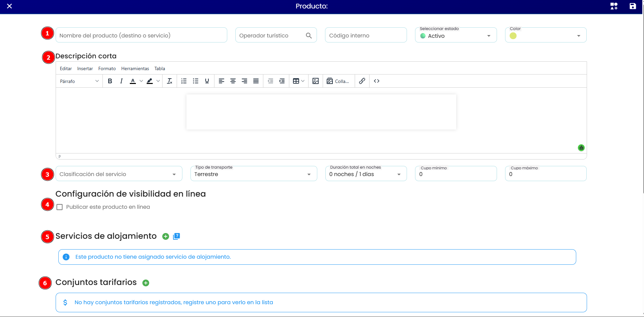Viewport: 644px width, 317px height.
Task: Open the Tipo de transporte dropdown
Action: click(254, 174)
